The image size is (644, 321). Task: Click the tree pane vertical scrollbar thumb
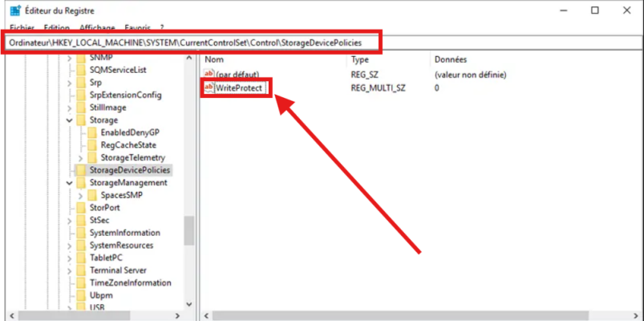coord(189,230)
